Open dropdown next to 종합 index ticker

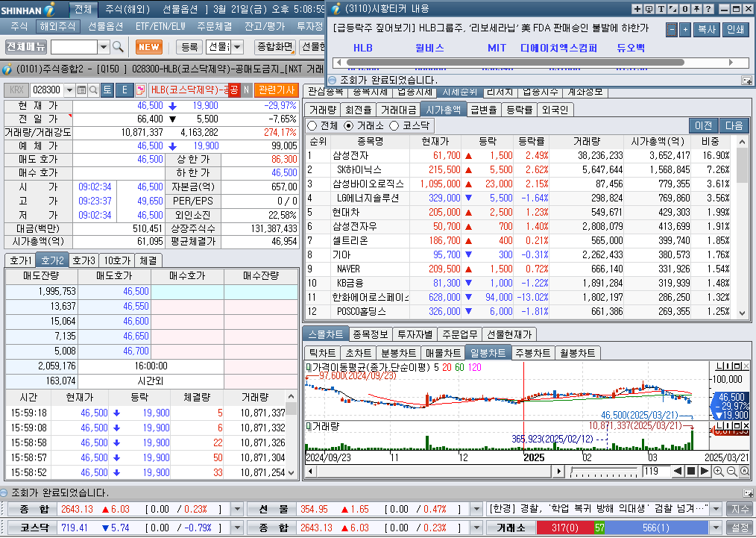click(237, 509)
